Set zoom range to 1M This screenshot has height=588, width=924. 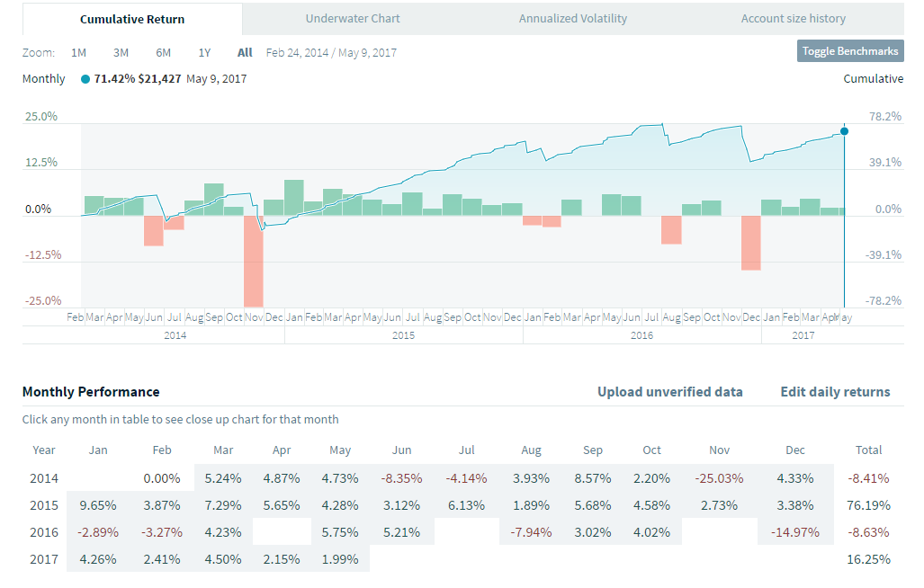point(78,52)
